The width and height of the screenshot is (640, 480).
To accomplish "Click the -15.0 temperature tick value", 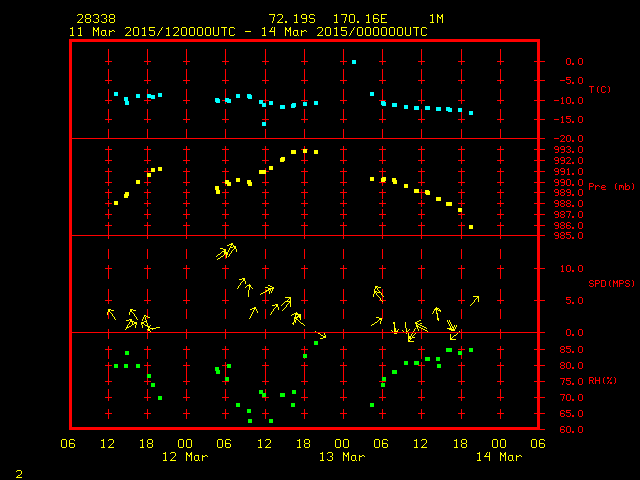I will pyautogui.click(x=568, y=120).
